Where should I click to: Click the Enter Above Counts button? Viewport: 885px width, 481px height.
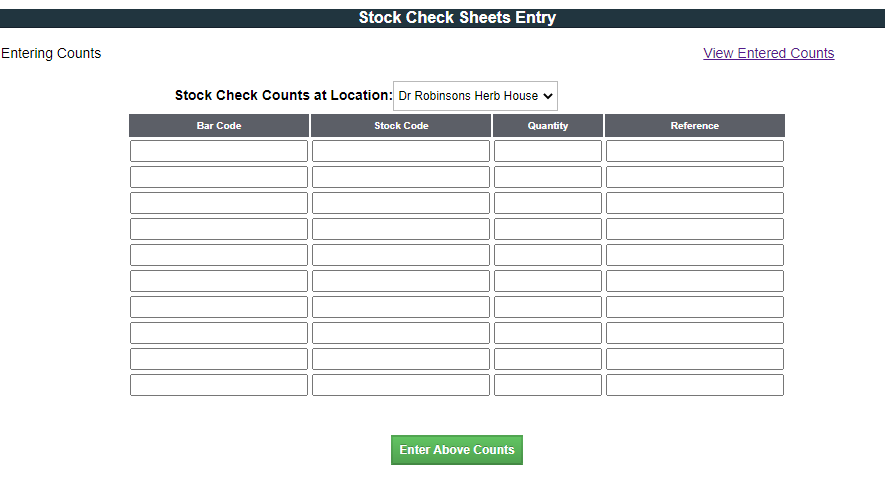pyautogui.click(x=457, y=450)
